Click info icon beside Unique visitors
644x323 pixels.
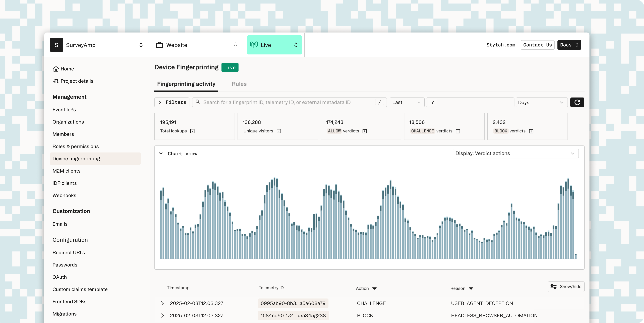(x=279, y=131)
